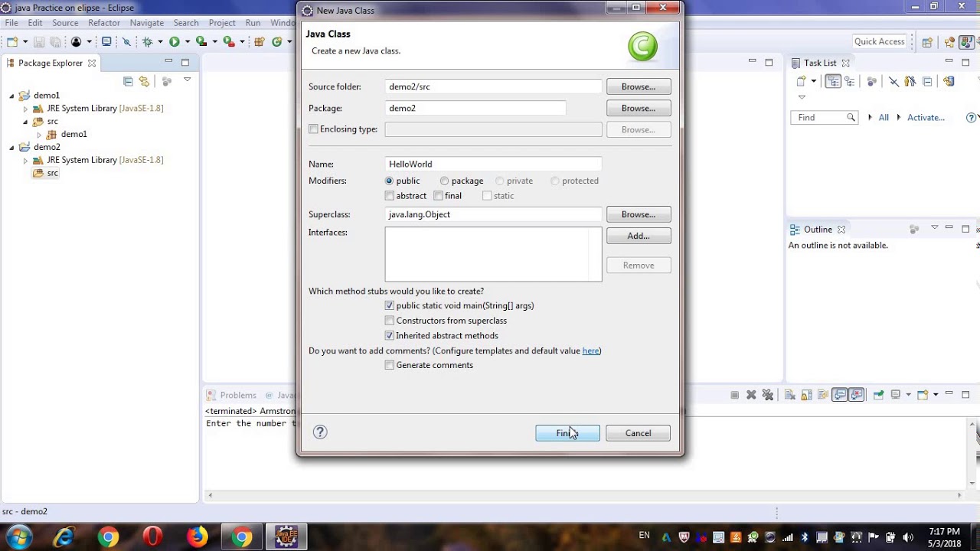Open the Debug dropdown arrow

[160, 41]
